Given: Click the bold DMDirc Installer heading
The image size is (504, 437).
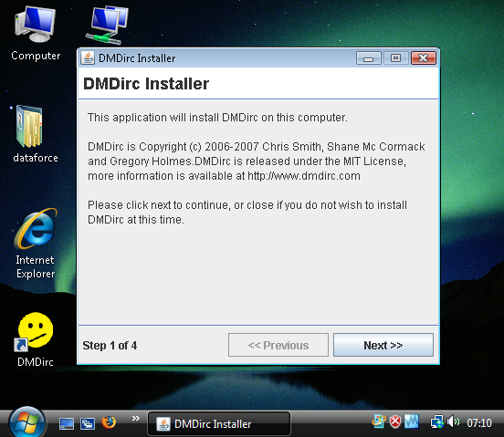Looking at the screenshot, I should 146,84.
